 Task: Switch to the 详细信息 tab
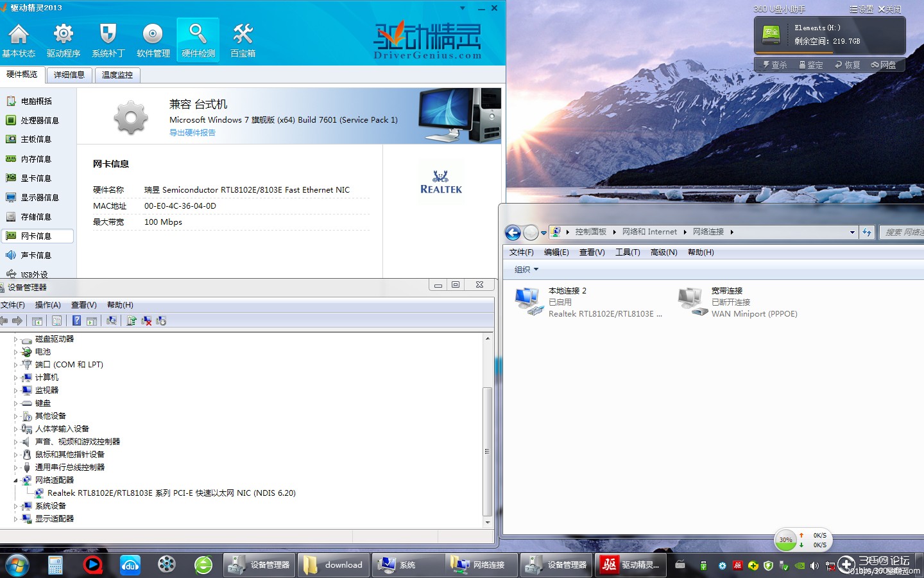point(69,74)
